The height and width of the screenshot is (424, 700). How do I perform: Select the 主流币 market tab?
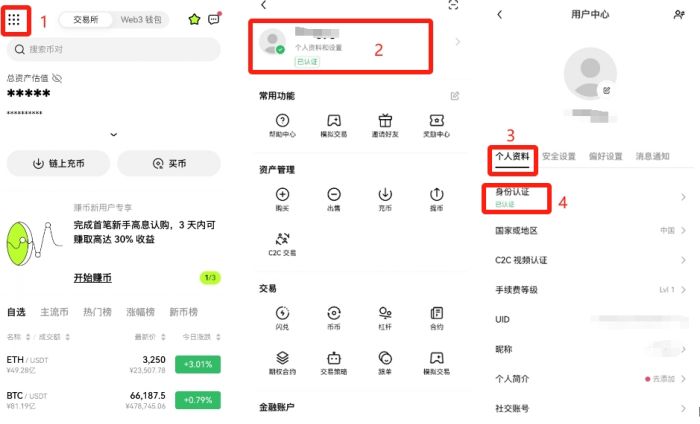[54, 312]
